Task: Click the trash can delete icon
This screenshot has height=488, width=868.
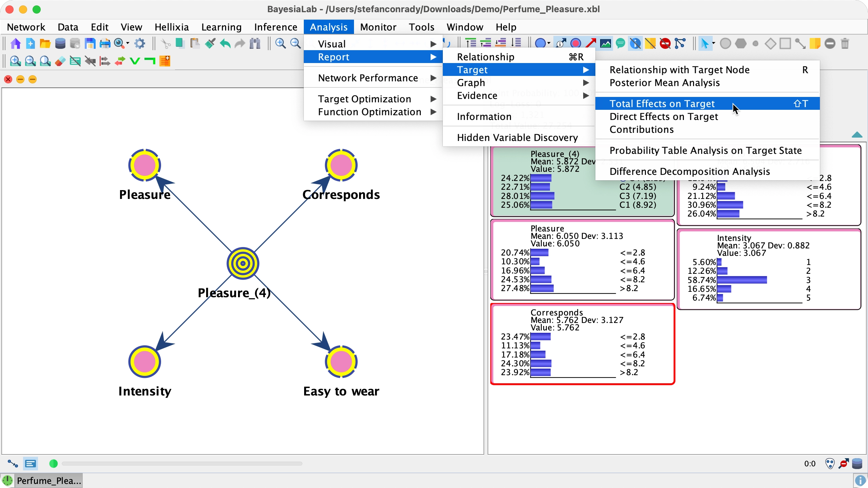Action: click(845, 43)
